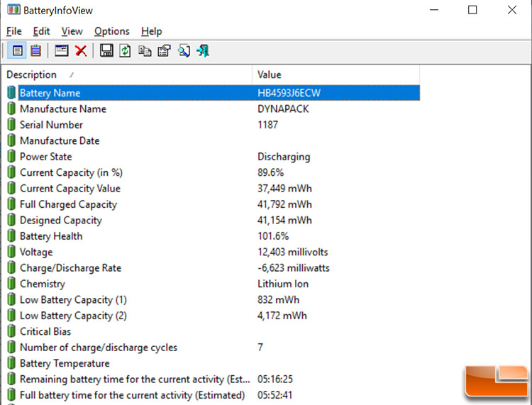This screenshot has height=405, width=532.
Task: Open the Edit menu
Action: pyautogui.click(x=41, y=31)
